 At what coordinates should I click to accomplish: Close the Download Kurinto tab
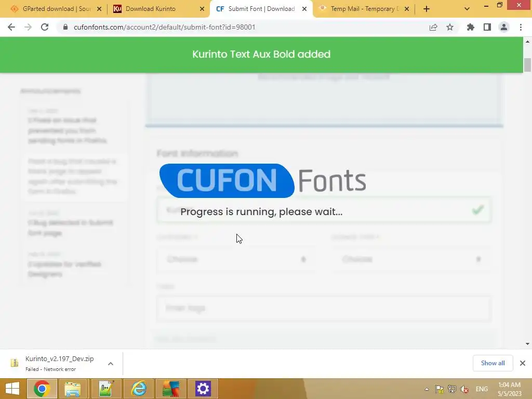pos(202,9)
